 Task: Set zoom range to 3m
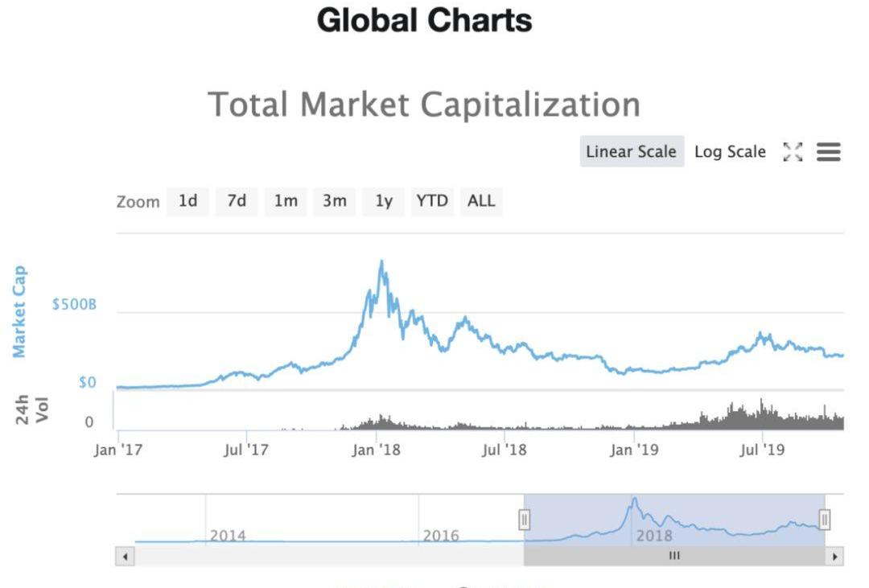(x=335, y=200)
